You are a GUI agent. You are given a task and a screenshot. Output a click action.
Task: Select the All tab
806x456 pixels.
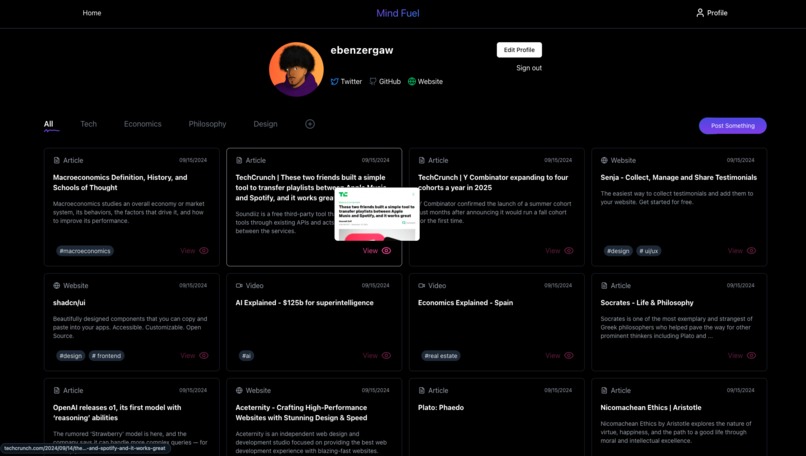click(x=48, y=124)
